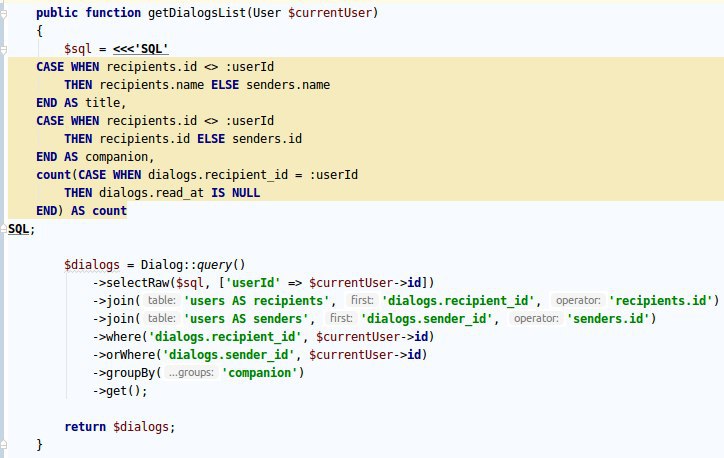Click the 'title,' alias in SQL
This screenshot has width=724, height=458.
(x=105, y=103)
